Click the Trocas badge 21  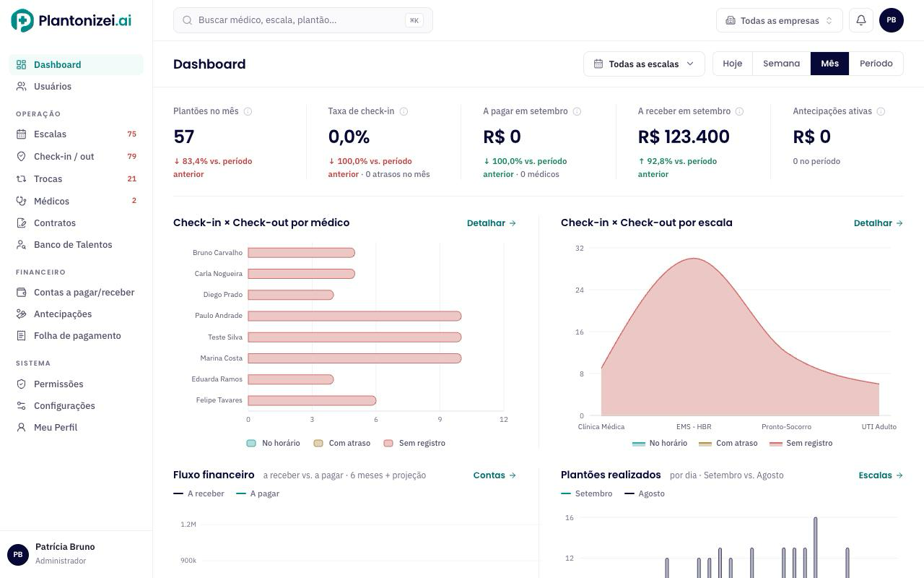point(131,178)
